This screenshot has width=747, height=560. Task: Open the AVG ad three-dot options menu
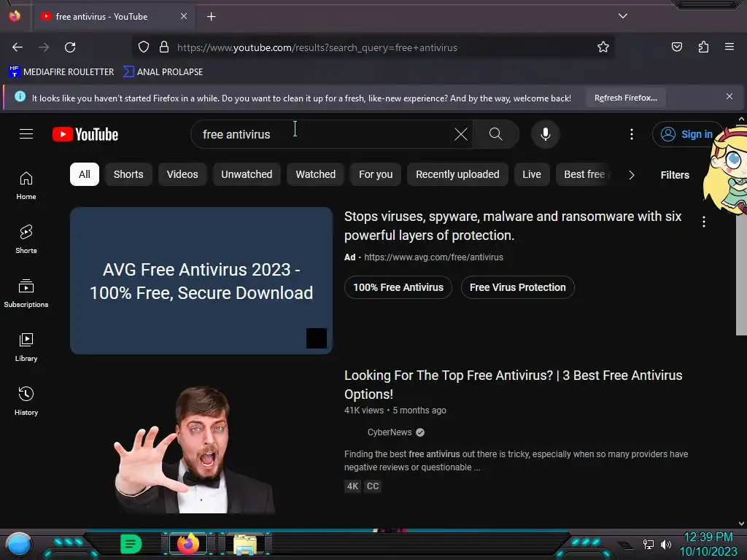[704, 222]
